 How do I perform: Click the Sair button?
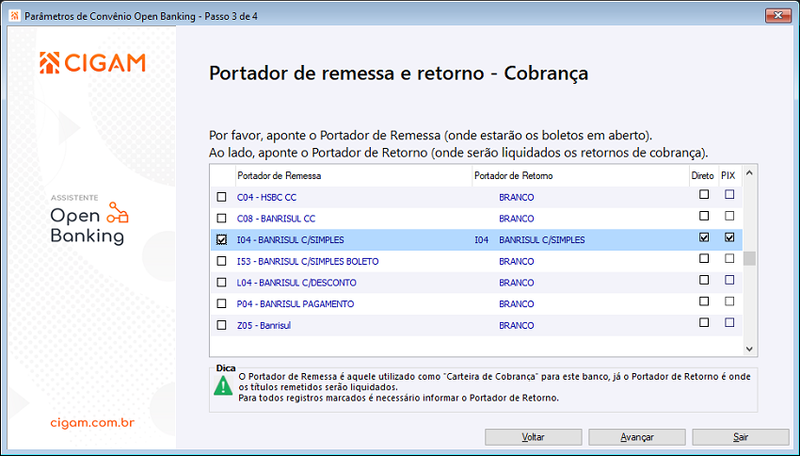point(740,437)
